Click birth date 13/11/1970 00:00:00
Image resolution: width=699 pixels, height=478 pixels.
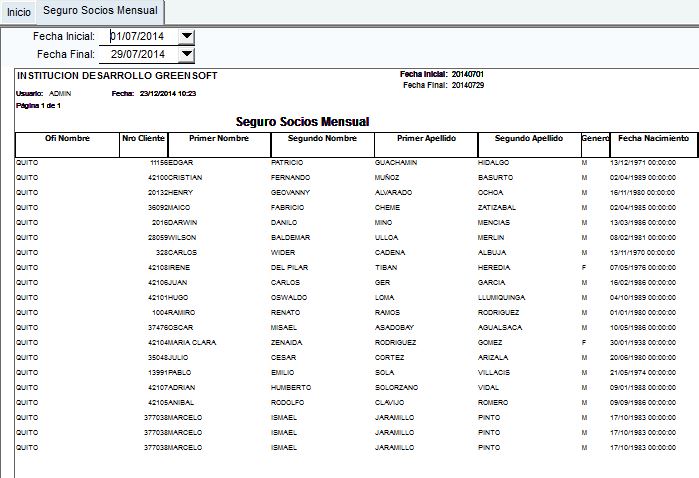point(643,252)
